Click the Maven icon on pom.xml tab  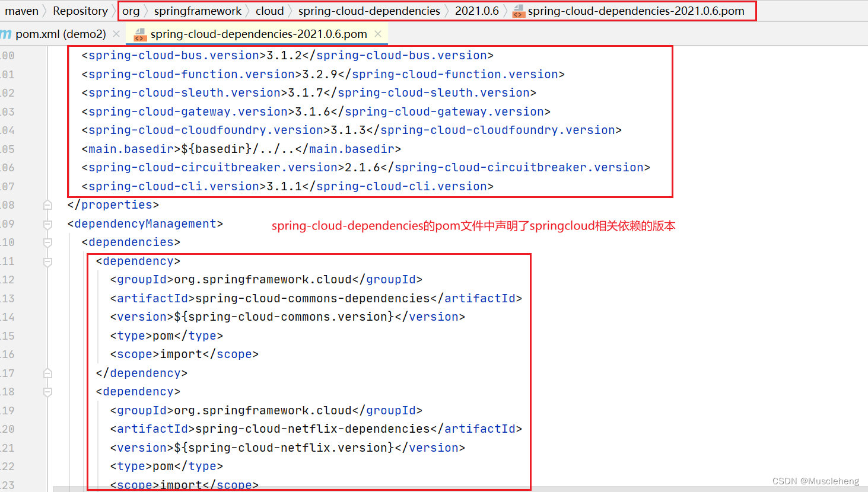tap(6, 34)
